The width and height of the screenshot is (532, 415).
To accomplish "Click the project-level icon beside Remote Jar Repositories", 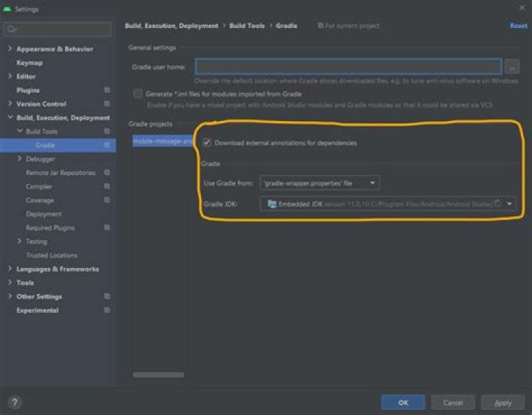I will [x=107, y=173].
